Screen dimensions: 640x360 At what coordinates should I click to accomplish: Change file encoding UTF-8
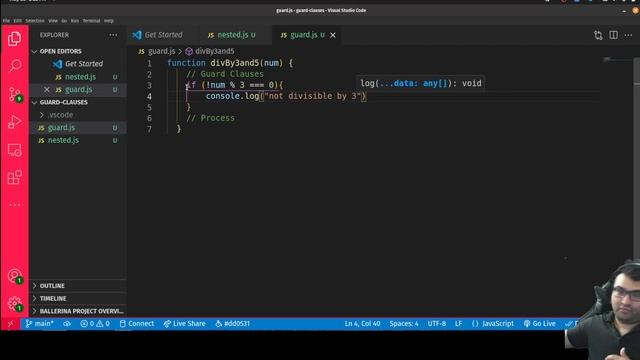tap(436, 324)
